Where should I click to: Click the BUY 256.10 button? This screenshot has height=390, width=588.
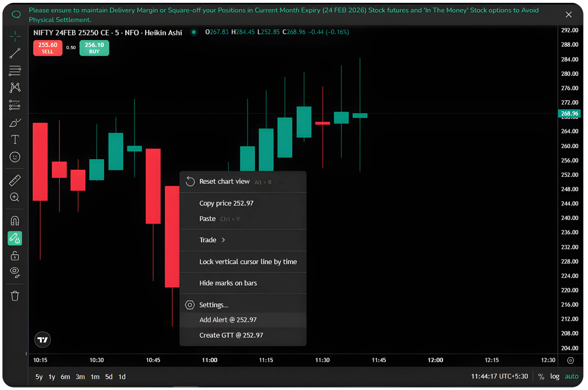[94, 48]
